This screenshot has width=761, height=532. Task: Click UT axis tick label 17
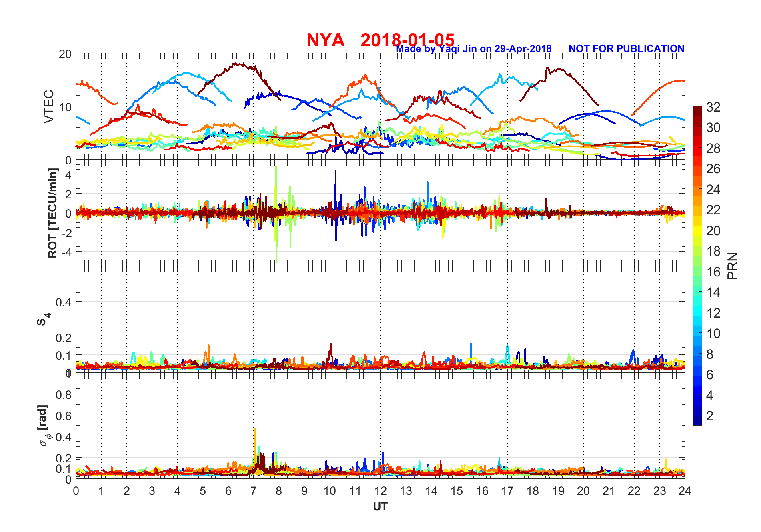pyautogui.click(x=507, y=491)
